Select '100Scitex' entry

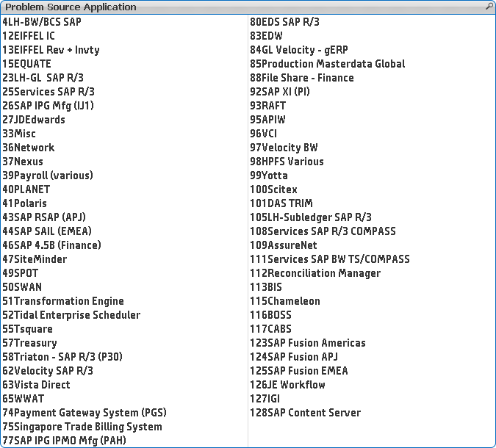point(372,189)
